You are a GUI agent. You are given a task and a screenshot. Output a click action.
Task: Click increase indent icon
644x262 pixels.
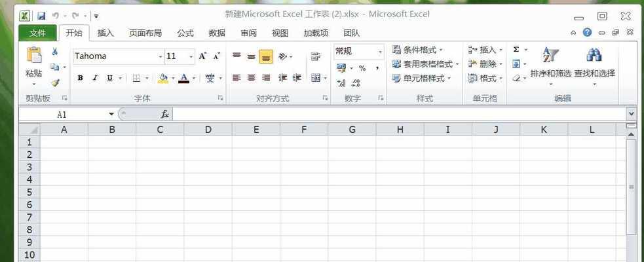pyautogui.click(x=297, y=77)
